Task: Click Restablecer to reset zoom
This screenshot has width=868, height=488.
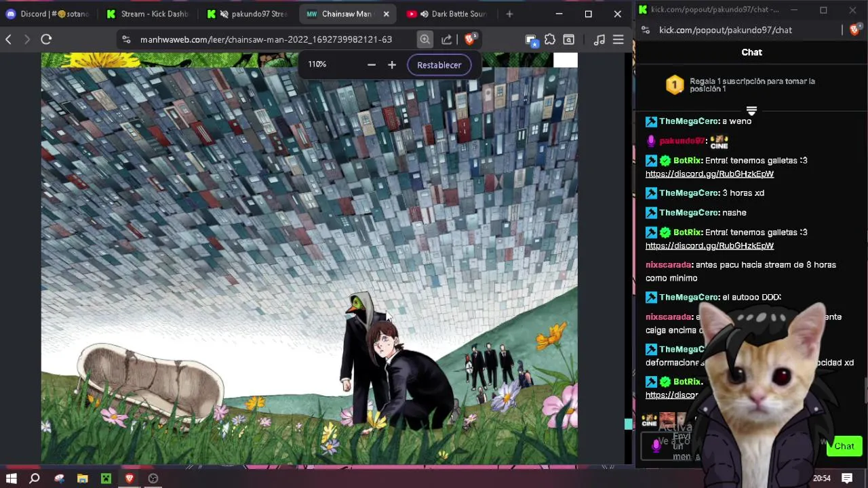Action: click(x=439, y=65)
